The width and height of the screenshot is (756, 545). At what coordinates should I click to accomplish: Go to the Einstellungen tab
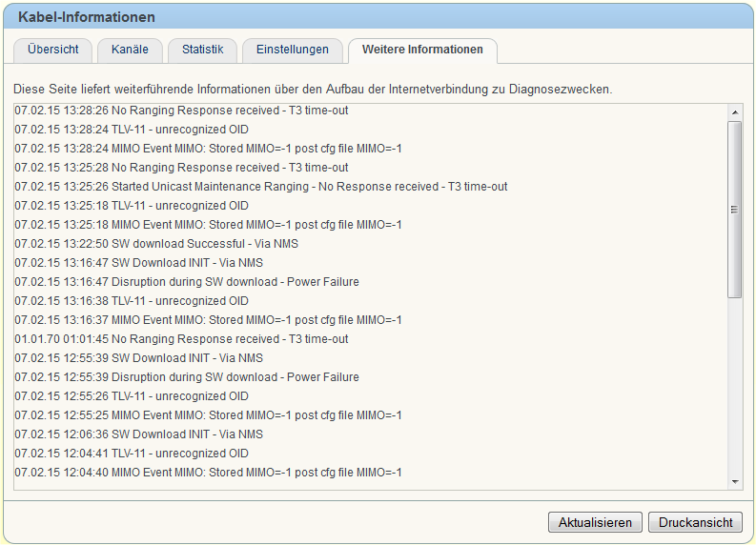pos(292,50)
